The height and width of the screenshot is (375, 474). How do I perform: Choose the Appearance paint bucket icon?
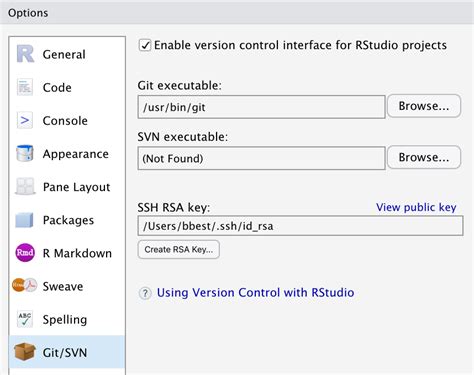(x=25, y=153)
